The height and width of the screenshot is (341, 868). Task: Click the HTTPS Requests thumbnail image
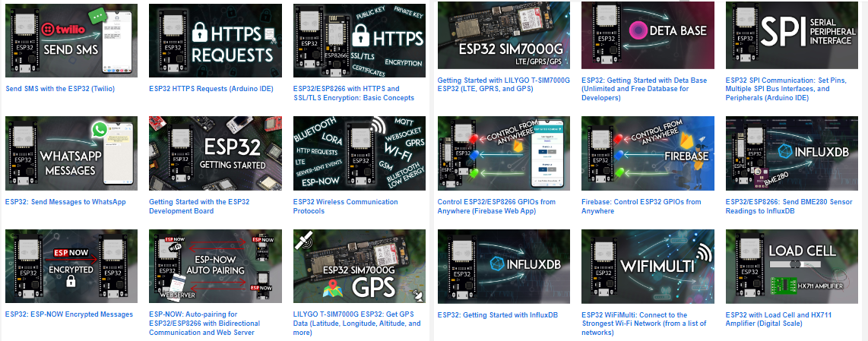point(215,40)
